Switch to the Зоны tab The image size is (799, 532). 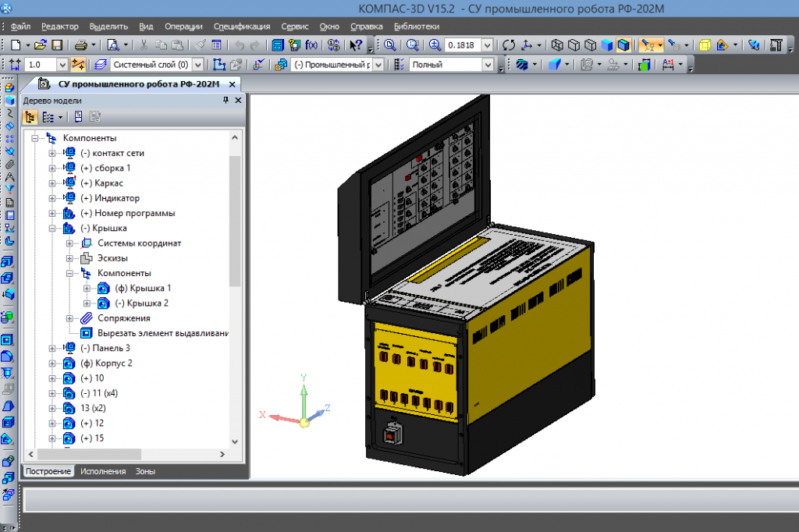[145, 471]
